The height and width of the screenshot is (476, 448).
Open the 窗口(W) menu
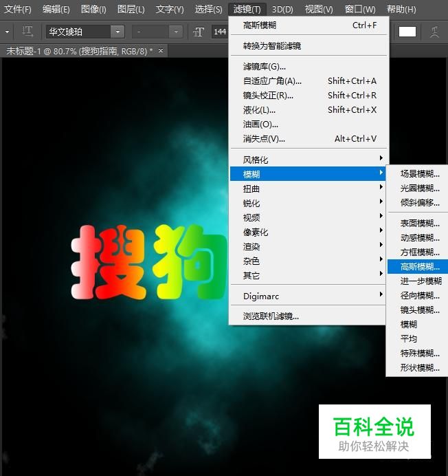(360, 9)
